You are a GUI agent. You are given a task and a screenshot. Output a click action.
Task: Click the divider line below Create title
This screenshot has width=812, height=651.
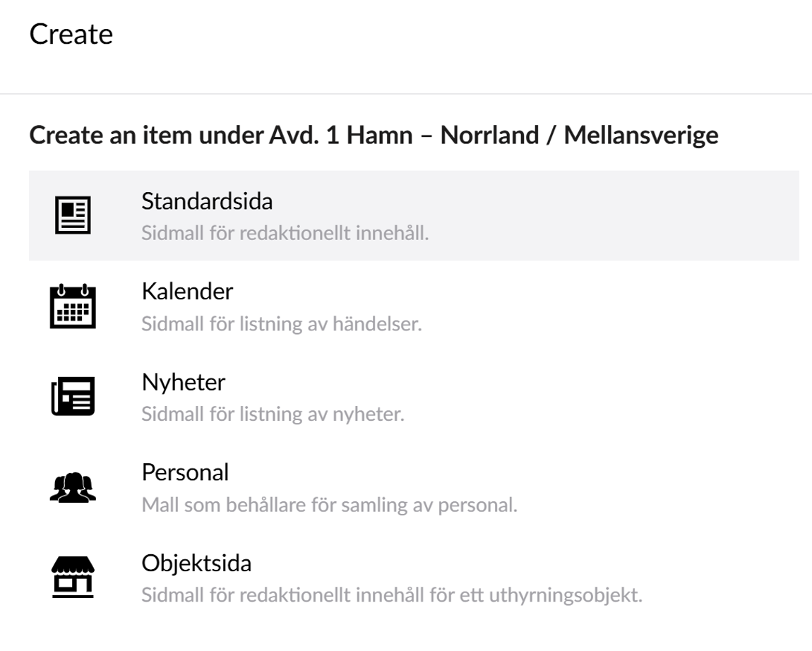(x=406, y=94)
